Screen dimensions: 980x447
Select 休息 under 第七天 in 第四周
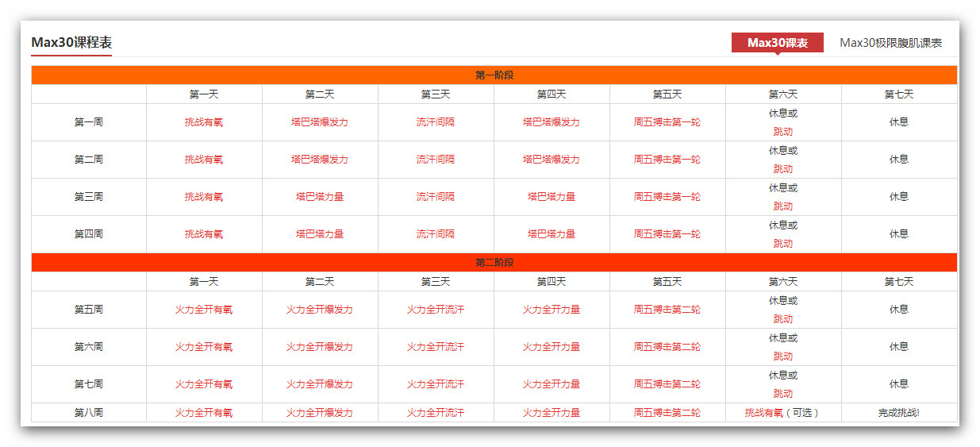(x=899, y=234)
